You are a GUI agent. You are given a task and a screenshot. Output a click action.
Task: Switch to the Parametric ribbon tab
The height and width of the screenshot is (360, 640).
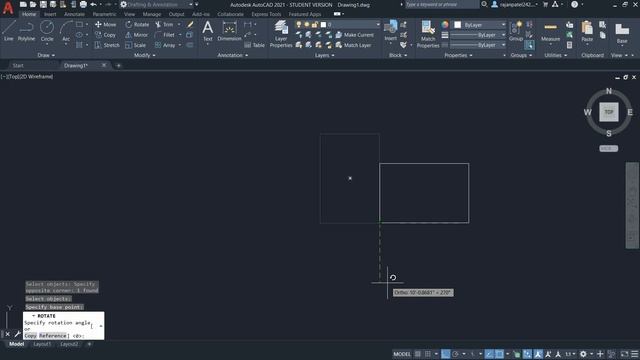coord(104,14)
